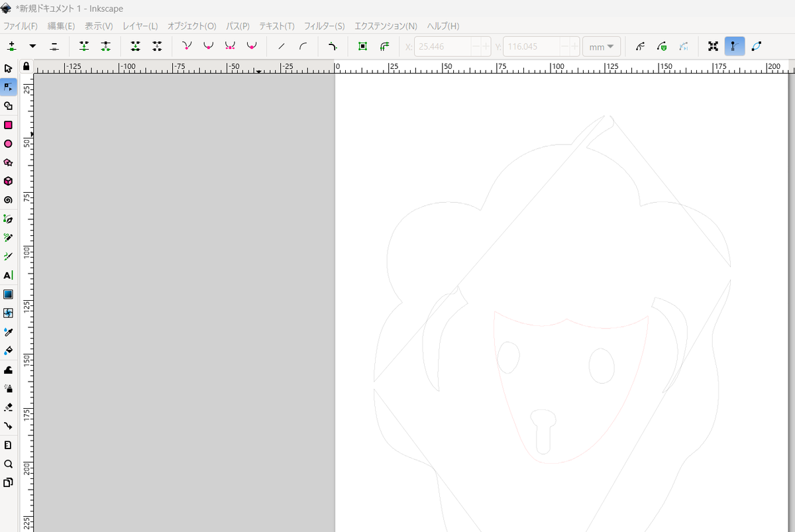Image resolution: width=795 pixels, height=532 pixels.
Task: Click Insert new nodes button
Action: (x=11, y=46)
